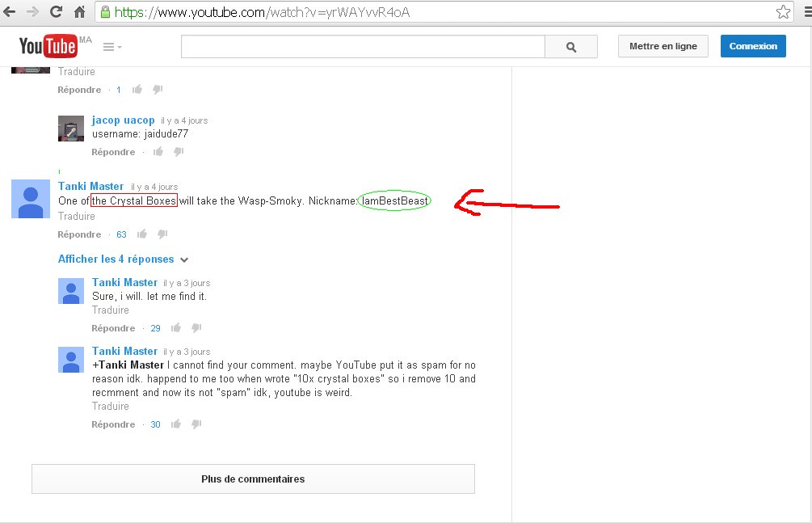The width and height of the screenshot is (812, 523).
Task: Like jacop uacop's comment with thumbs up
Action: click(x=158, y=152)
